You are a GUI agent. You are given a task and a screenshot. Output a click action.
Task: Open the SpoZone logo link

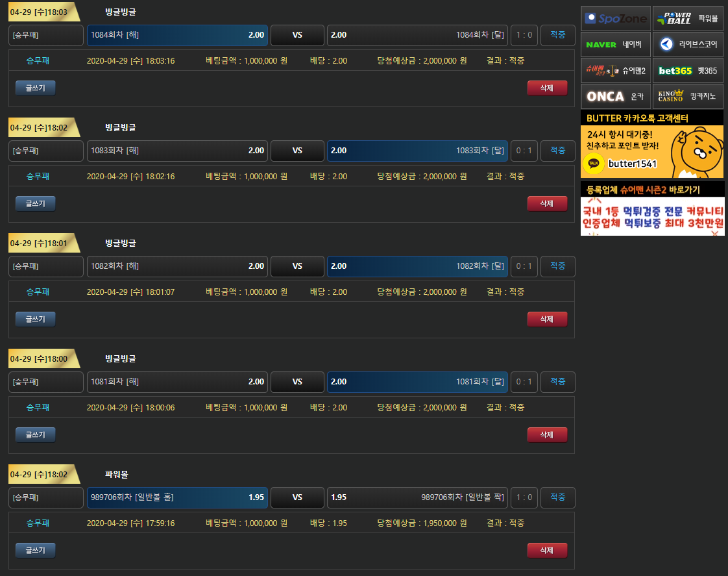(615, 19)
